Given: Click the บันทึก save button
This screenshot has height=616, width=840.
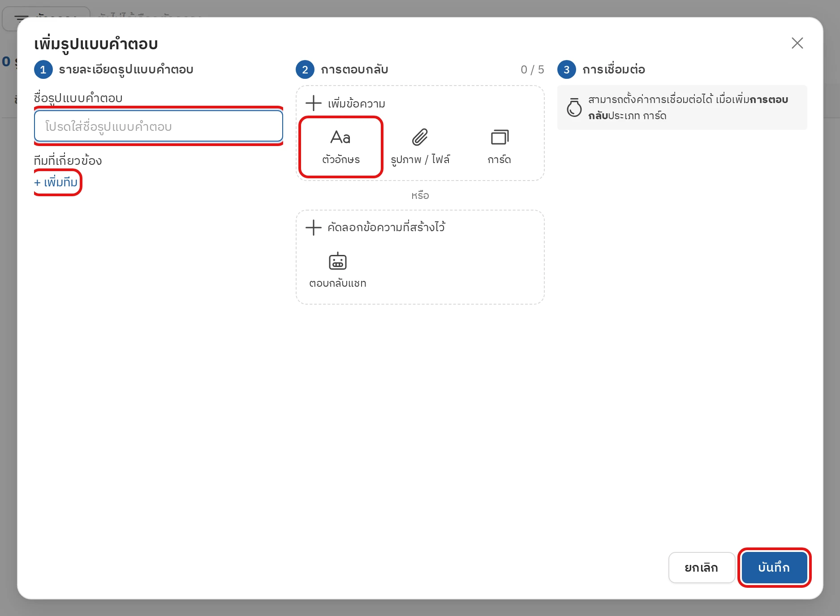Looking at the screenshot, I should pyautogui.click(x=774, y=568).
